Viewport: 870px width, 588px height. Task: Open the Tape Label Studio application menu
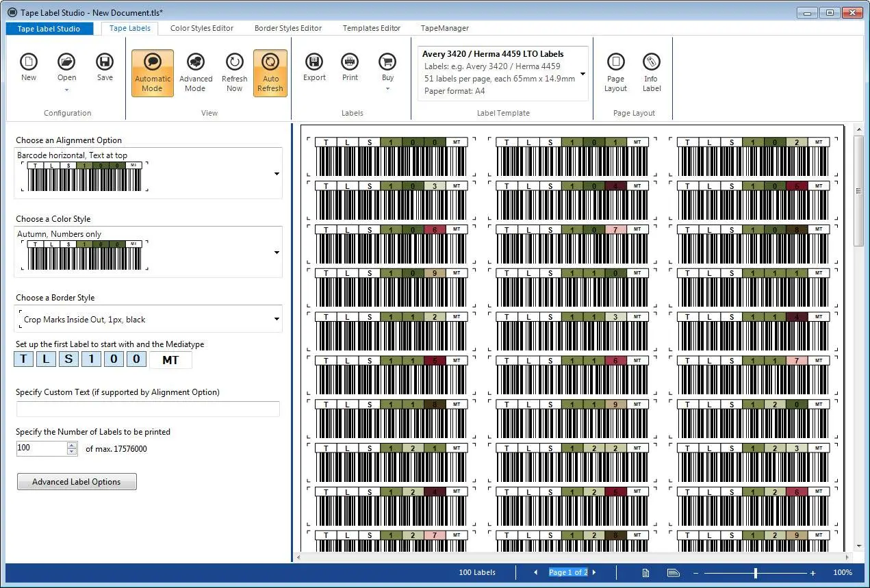click(x=49, y=29)
